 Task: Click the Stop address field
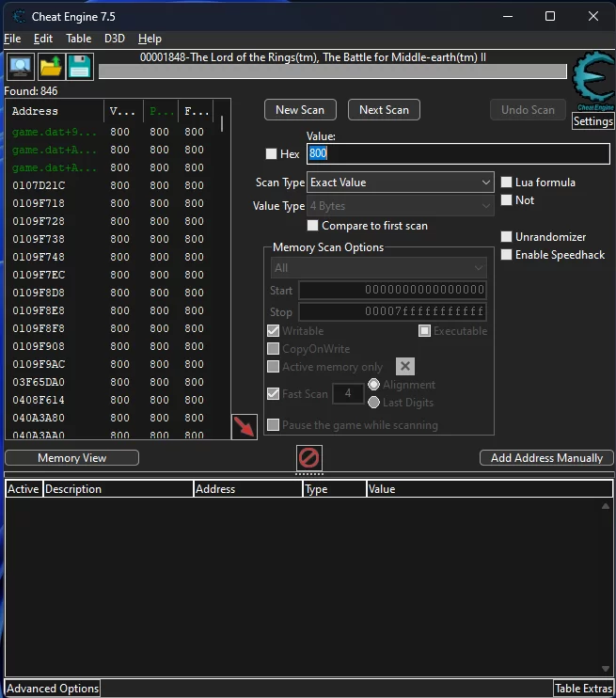[392, 311]
